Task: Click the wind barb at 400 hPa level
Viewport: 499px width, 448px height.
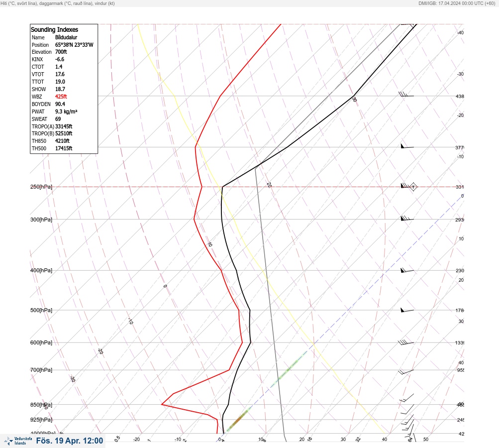Action: tap(407, 270)
